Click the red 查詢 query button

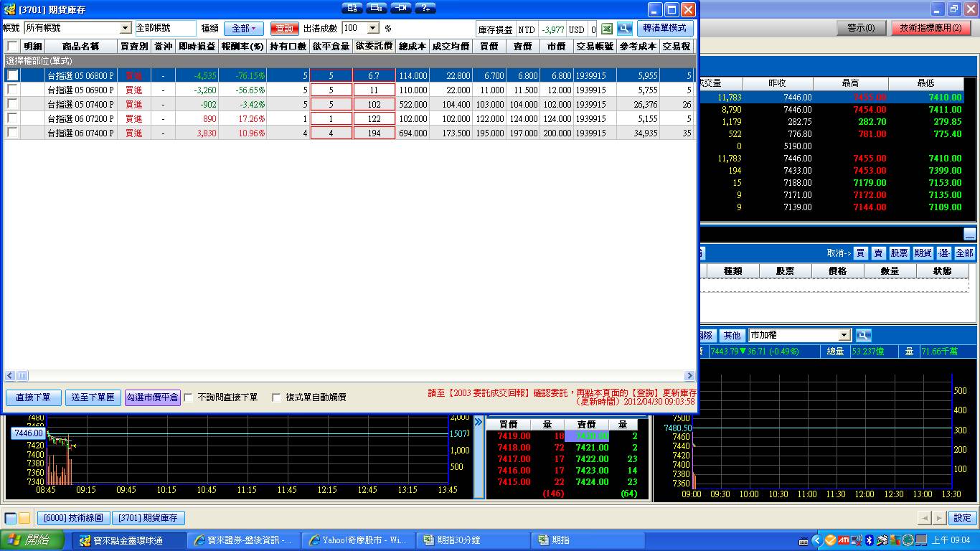(285, 29)
